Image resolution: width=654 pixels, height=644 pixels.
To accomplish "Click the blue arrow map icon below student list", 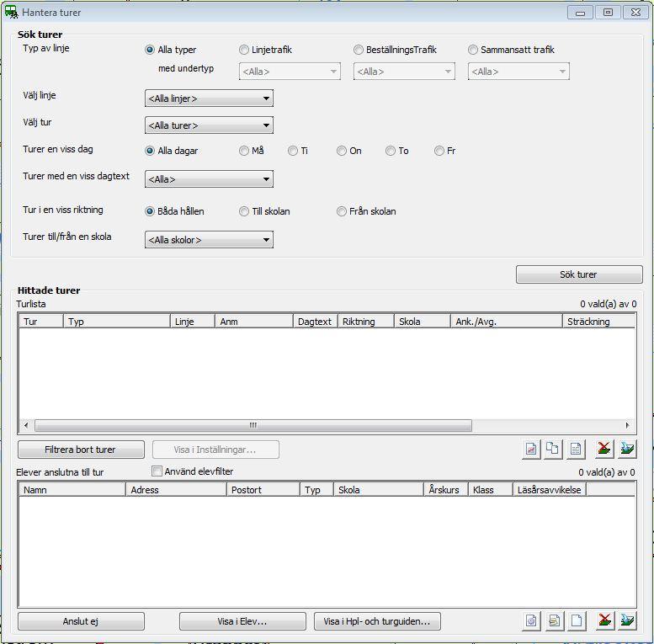I will click(x=627, y=621).
